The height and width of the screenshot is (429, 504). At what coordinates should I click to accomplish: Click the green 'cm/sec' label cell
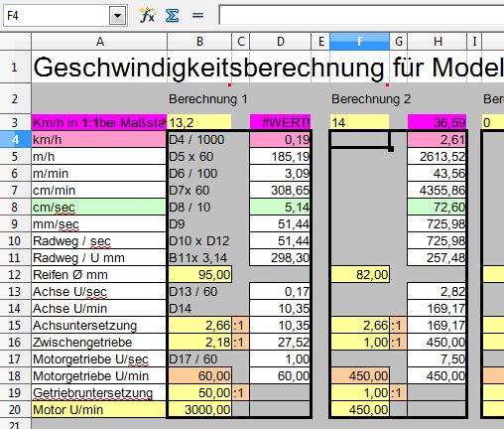click(x=99, y=208)
